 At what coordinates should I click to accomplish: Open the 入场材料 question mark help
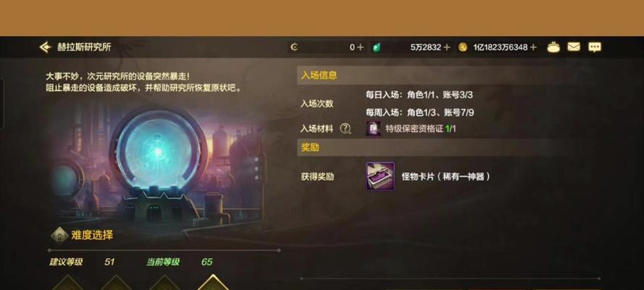[x=345, y=128]
